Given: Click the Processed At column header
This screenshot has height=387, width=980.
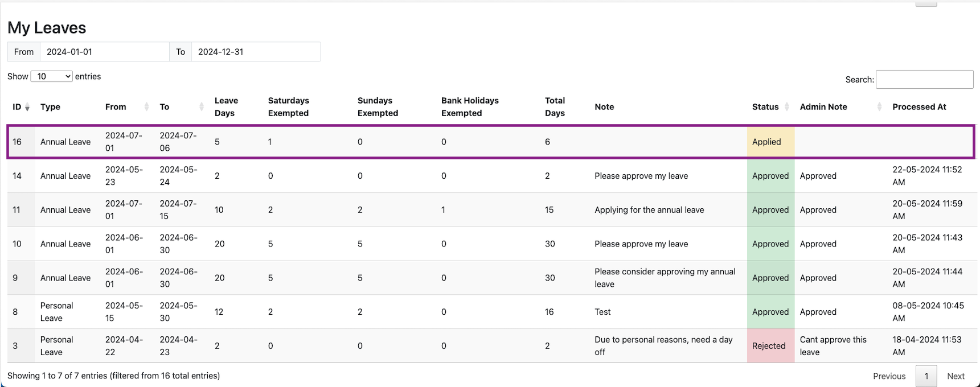Looking at the screenshot, I should [x=919, y=107].
